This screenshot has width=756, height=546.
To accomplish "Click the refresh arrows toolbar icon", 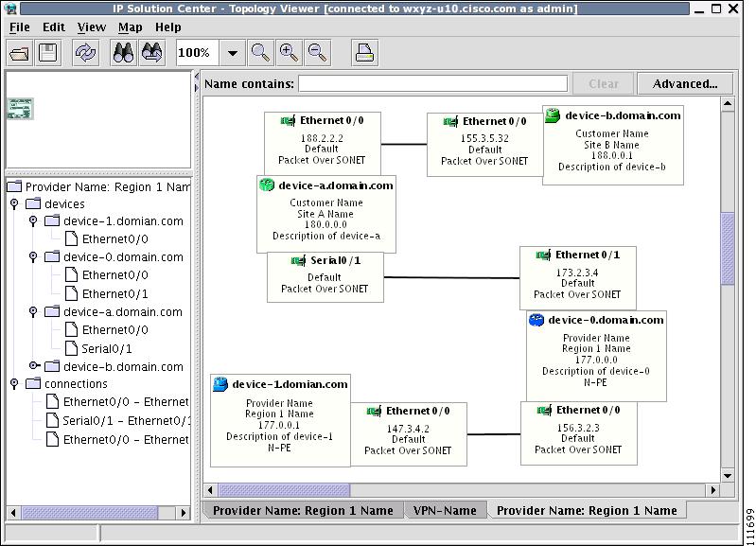I will pos(85,53).
